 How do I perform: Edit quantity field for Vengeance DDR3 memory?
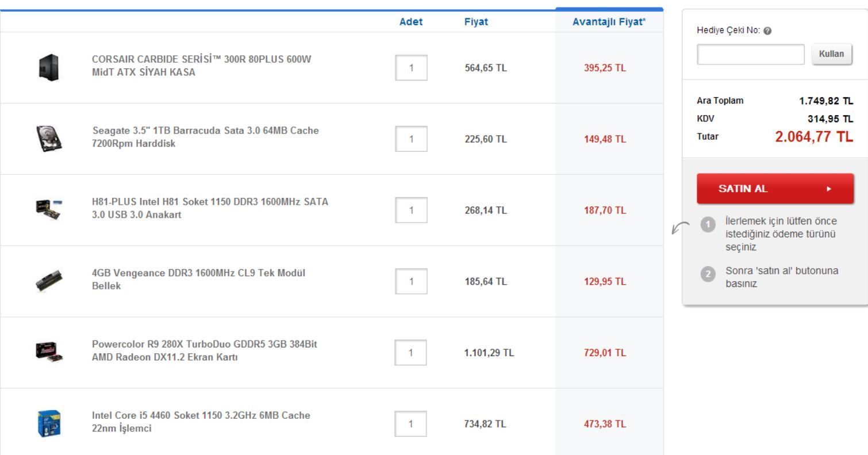pyautogui.click(x=411, y=281)
